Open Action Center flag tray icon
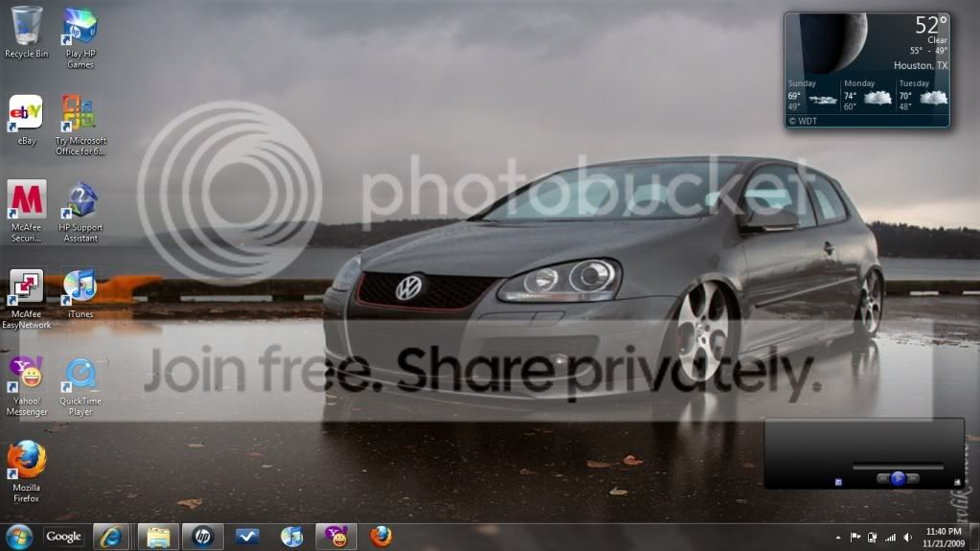The image size is (980, 551). [x=855, y=538]
